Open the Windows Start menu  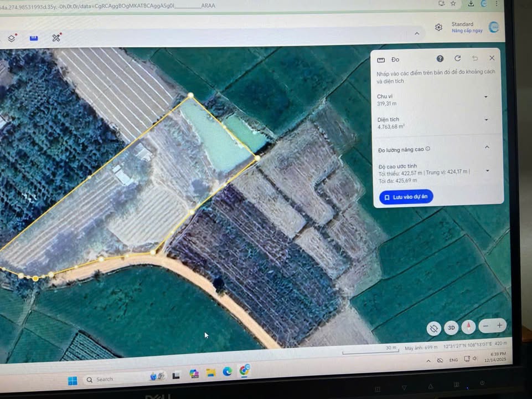[x=71, y=379]
